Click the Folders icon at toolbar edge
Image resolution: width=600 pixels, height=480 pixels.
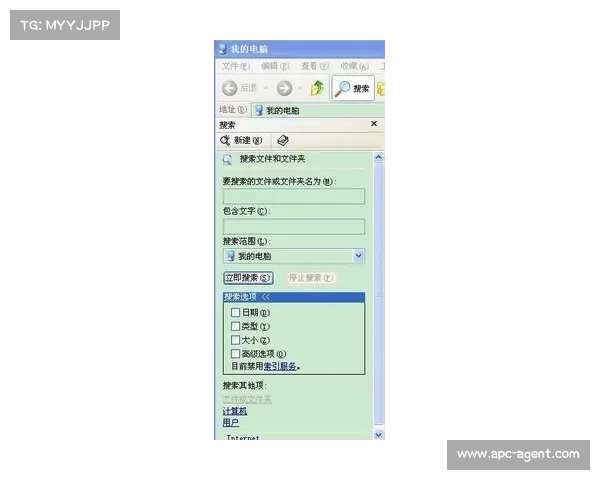(x=381, y=88)
